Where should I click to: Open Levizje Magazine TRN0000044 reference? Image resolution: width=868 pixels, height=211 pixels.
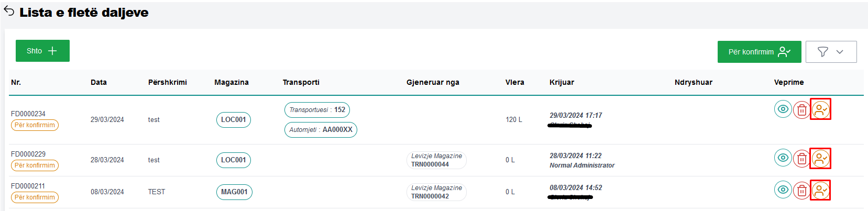coord(436,160)
